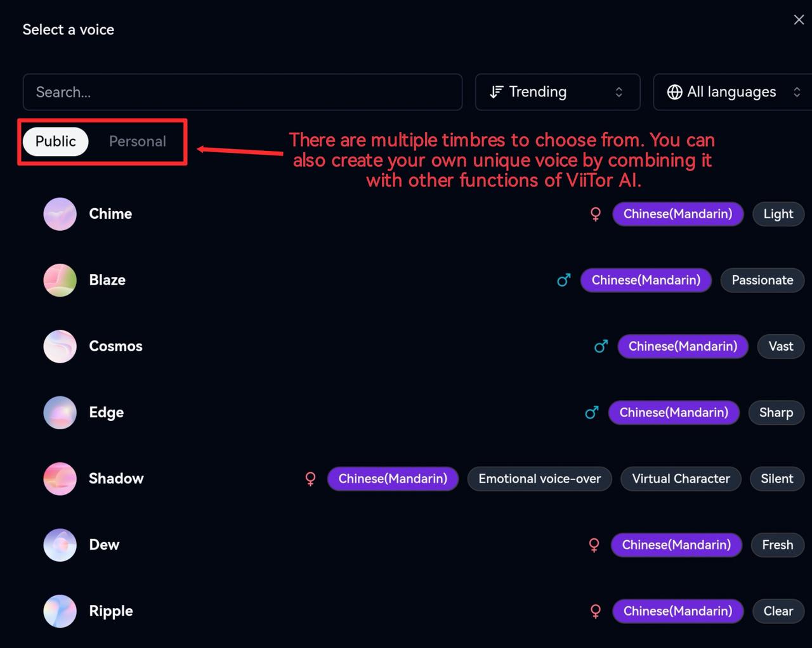Select the Ripple voice avatar icon

tap(60, 611)
